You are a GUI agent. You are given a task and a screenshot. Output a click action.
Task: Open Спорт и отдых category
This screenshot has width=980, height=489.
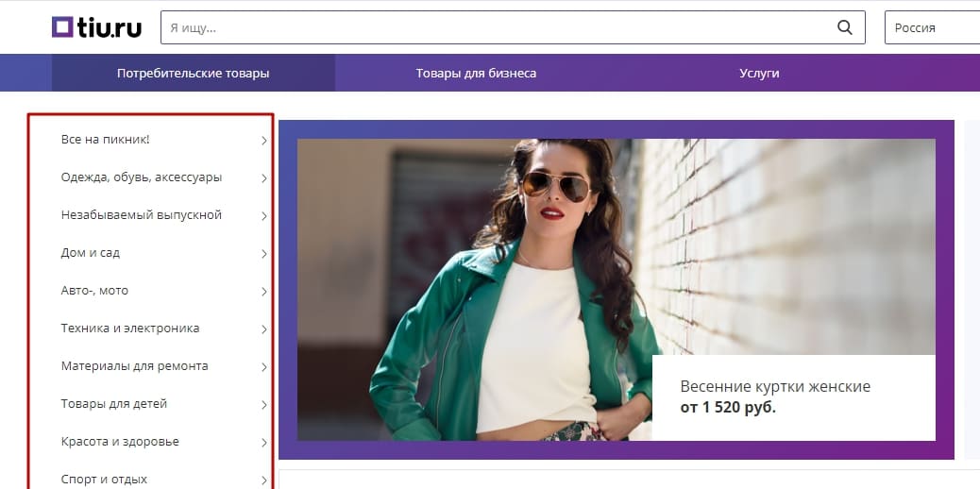(x=104, y=479)
